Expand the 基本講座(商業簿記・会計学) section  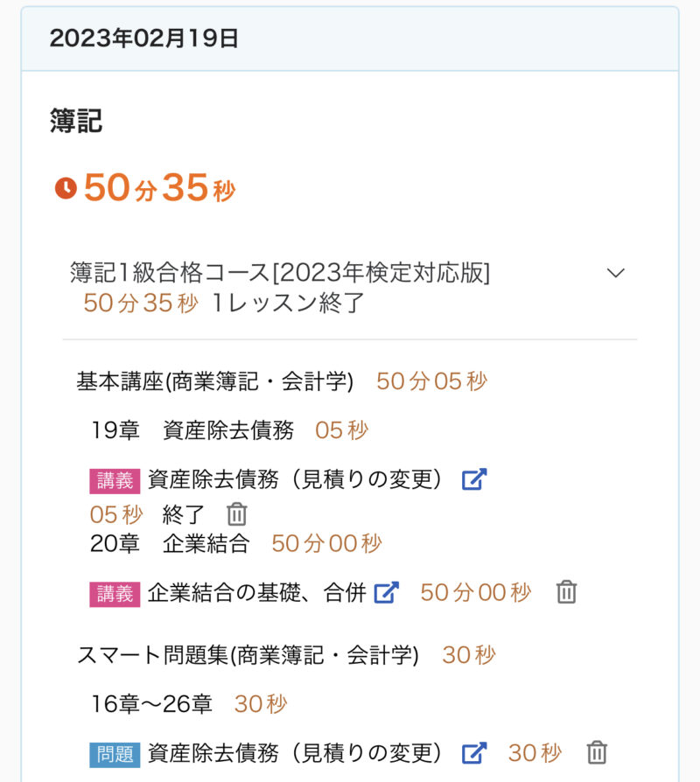point(215,381)
